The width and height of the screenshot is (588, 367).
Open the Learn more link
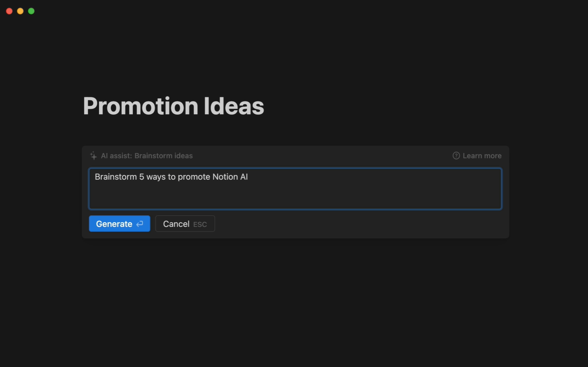pos(482,155)
